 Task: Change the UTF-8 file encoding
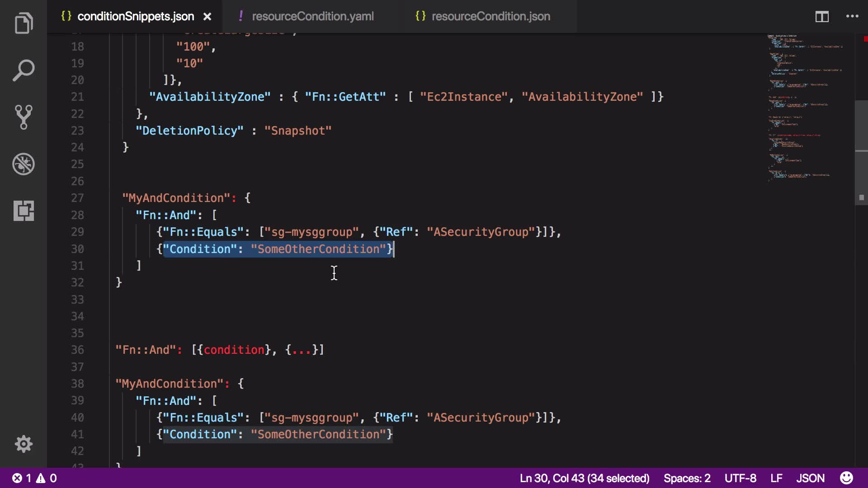740,478
